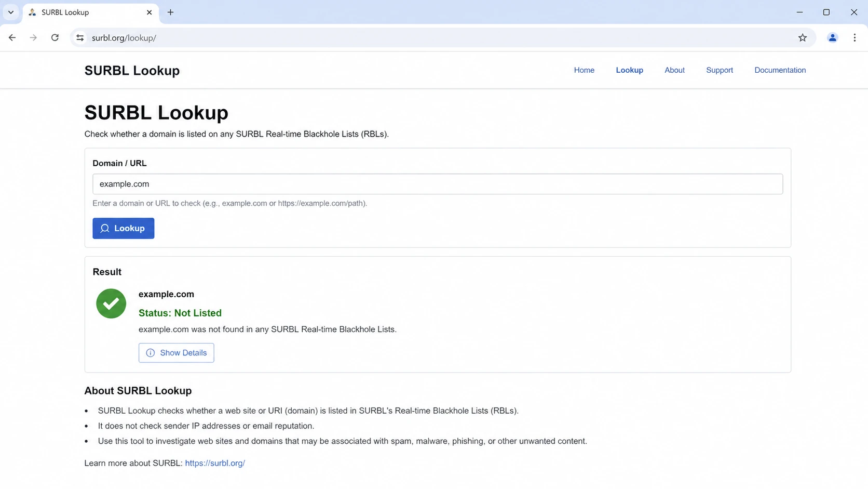
Task: Click the sender IP addresses bullet
Action: click(x=206, y=426)
